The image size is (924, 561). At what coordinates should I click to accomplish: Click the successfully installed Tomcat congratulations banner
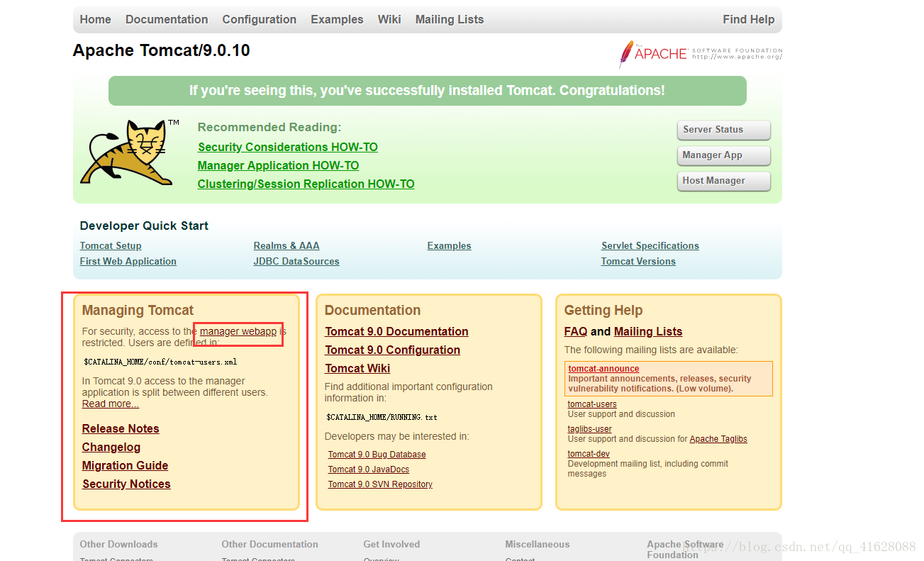tap(428, 91)
